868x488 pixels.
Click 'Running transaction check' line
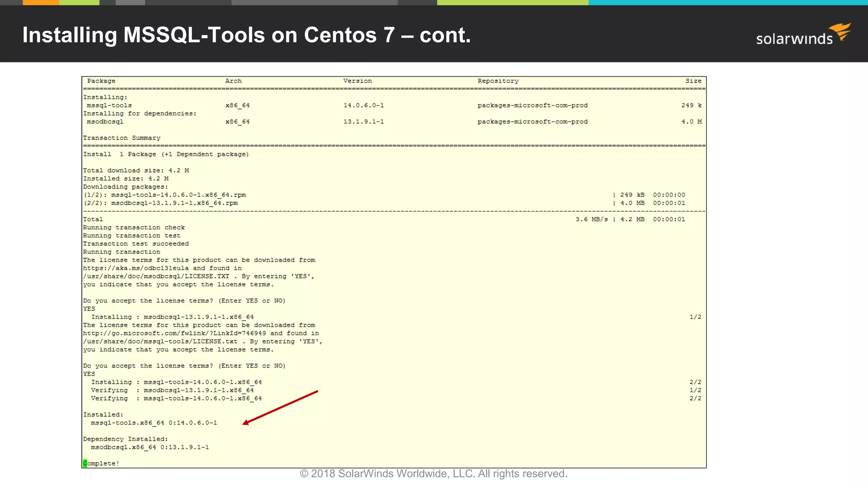134,227
